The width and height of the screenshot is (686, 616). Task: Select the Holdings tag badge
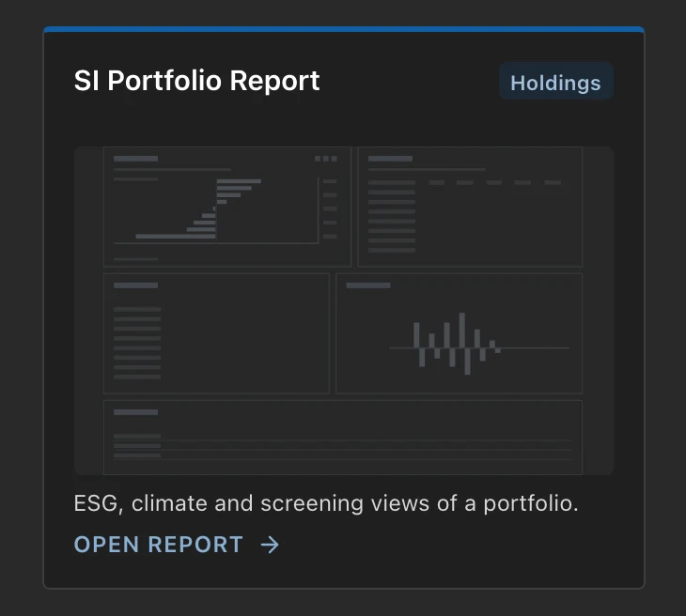[x=555, y=83]
